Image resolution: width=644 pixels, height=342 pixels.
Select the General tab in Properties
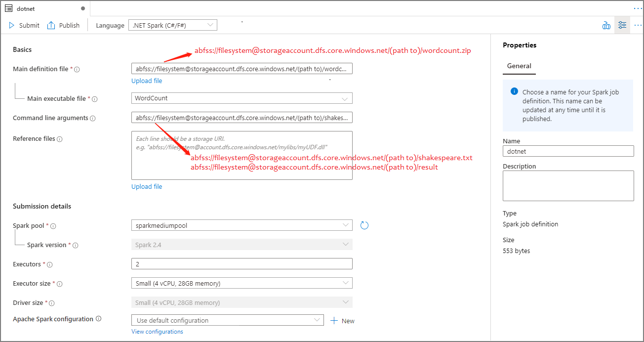click(x=519, y=66)
